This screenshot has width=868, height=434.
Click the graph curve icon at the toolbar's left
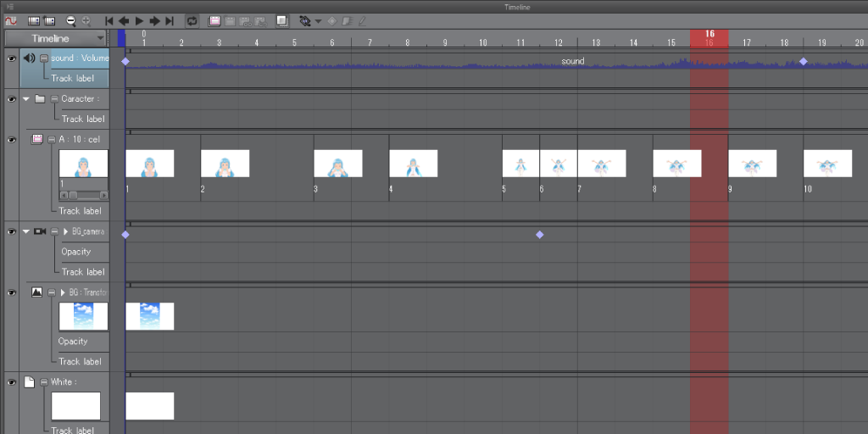(x=12, y=20)
